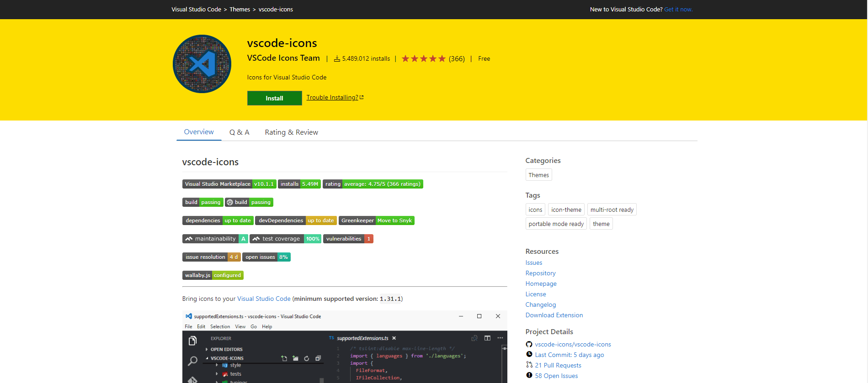This screenshot has width=868, height=383.
Task: Click the icon-theme tag
Action: (x=566, y=210)
